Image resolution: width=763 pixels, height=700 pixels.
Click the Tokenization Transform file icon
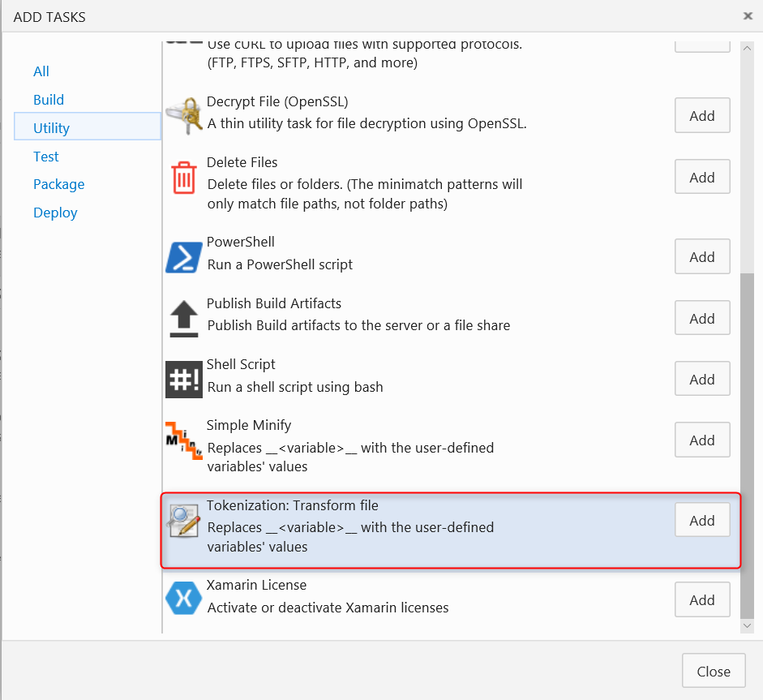coord(183,521)
